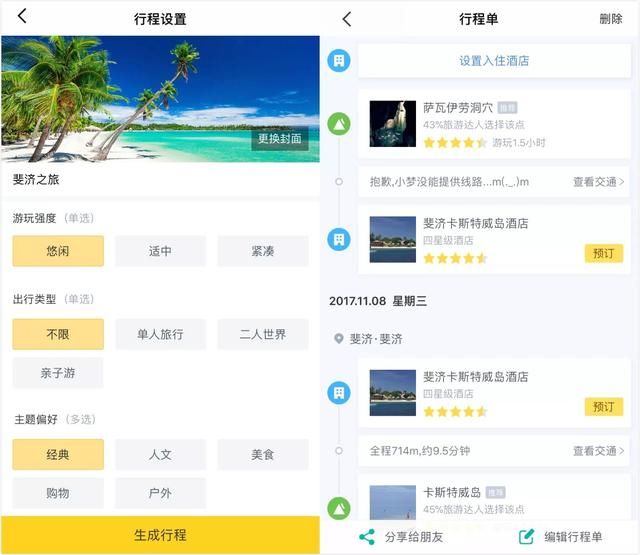Toggle the 美食 theme preference
This screenshot has width=640, height=555.
[x=263, y=454]
